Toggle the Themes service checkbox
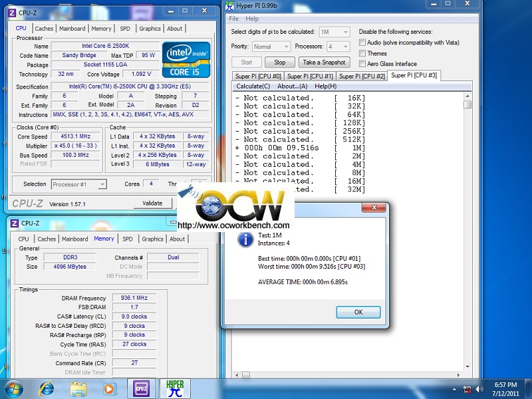Screen dimensions: 532x399 point(362,53)
